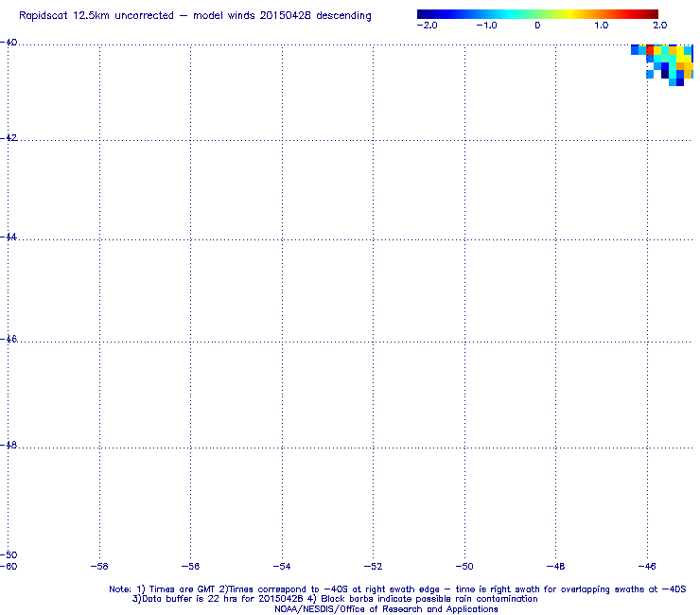700x615 pixels.
Task: Click longitude label '-60' on bottom axis
Action: pyautogui.click(x=9, y=567)
